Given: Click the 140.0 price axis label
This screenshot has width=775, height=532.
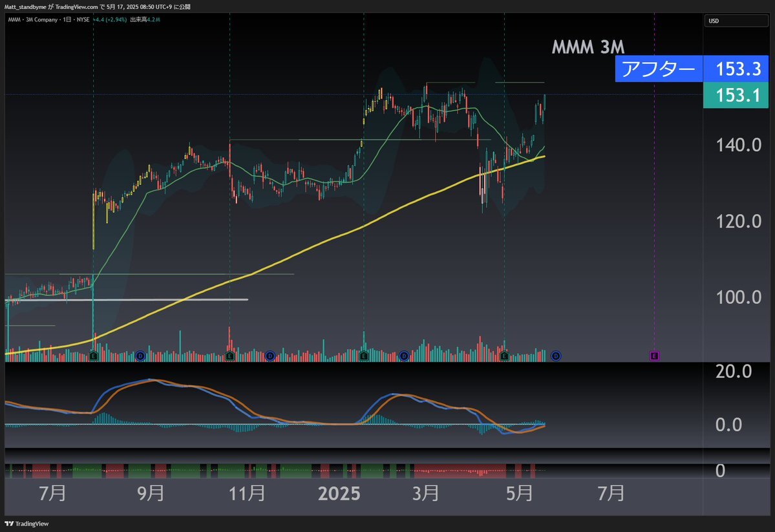Looking at the screenshot, I should tap(738, 145).
